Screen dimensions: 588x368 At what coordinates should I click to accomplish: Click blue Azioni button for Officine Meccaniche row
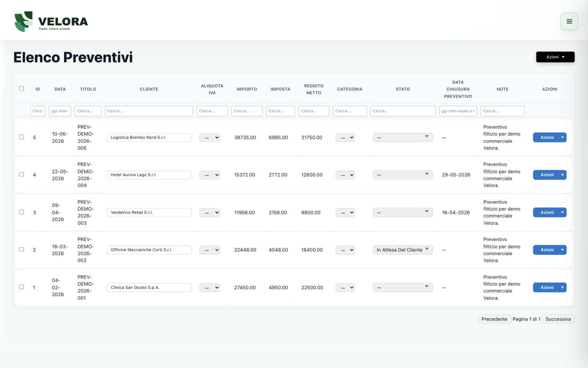point(549,250)
